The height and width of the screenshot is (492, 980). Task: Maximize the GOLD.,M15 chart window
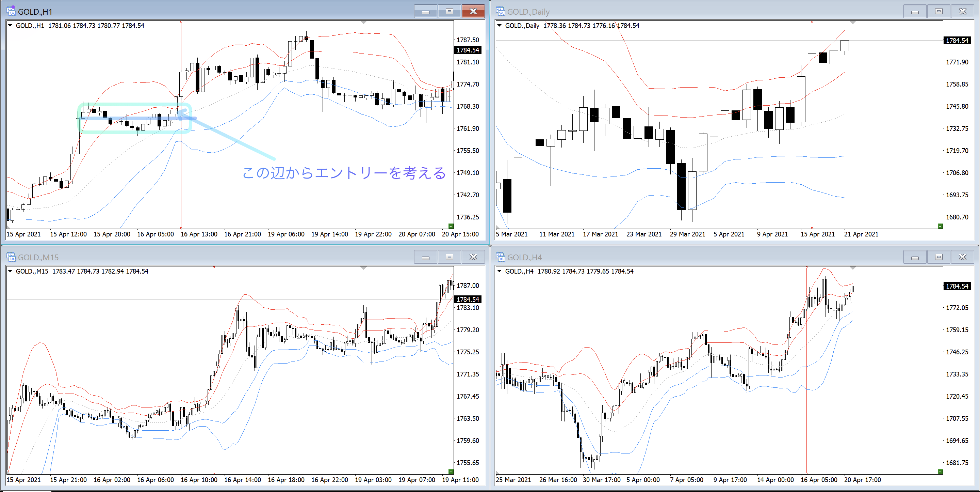(x=449, y=257)
